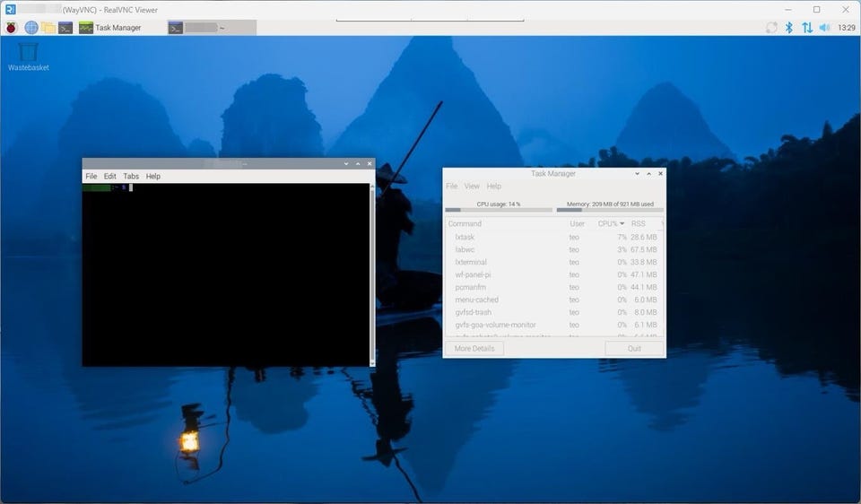Open the terminal Help menu
861x504 pixels.
coord(152,177)
